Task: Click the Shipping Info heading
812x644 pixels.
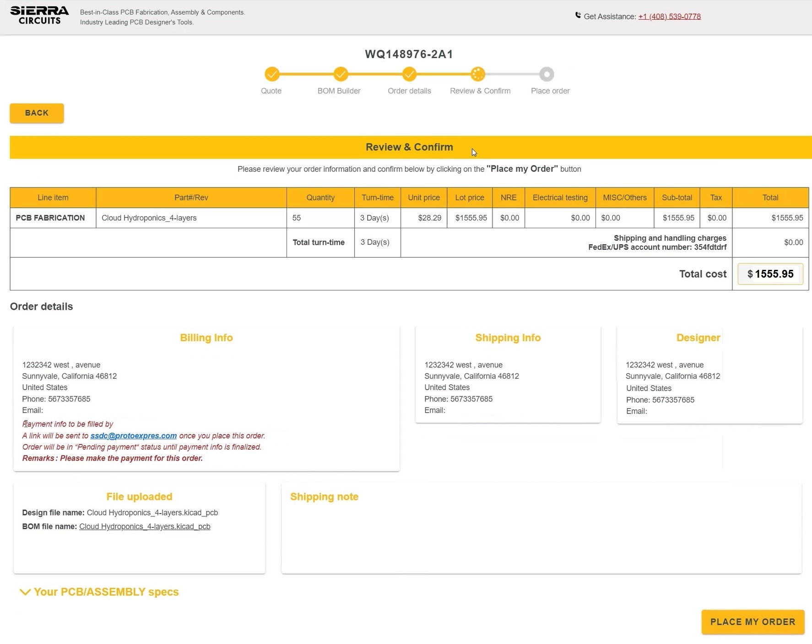Action: [x=508, y=338]
